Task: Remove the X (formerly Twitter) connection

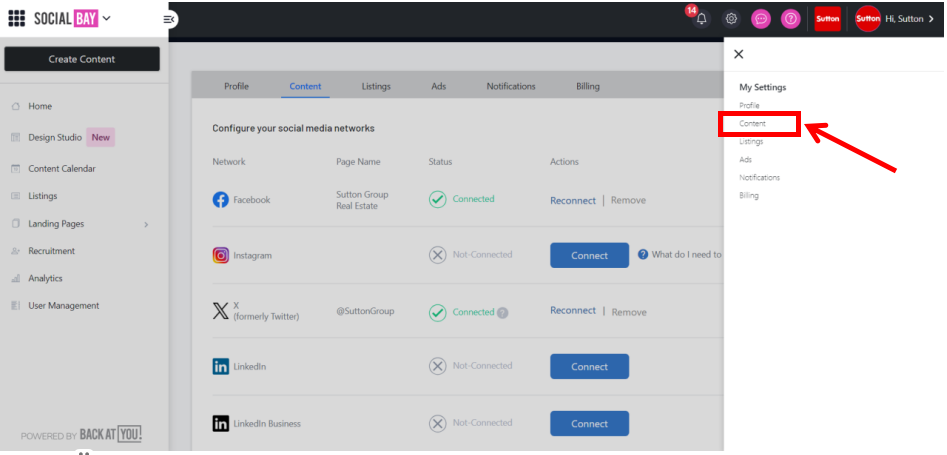Action: click(629, 312)
